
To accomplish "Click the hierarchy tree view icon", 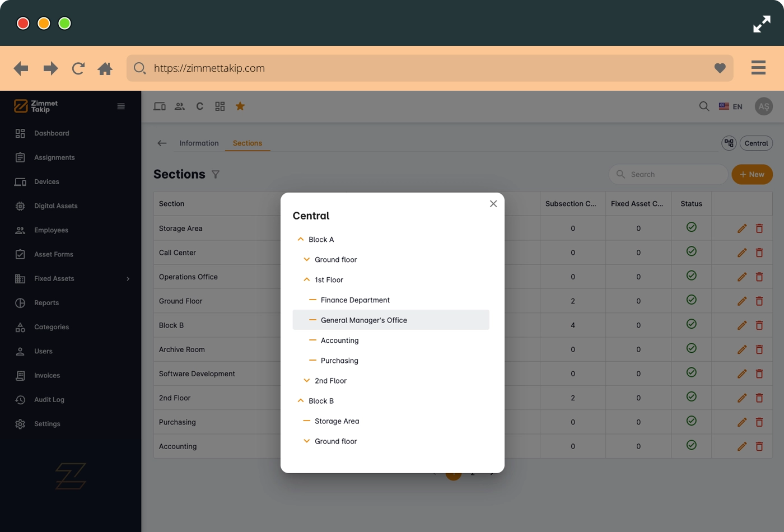I will coord(729,143).
